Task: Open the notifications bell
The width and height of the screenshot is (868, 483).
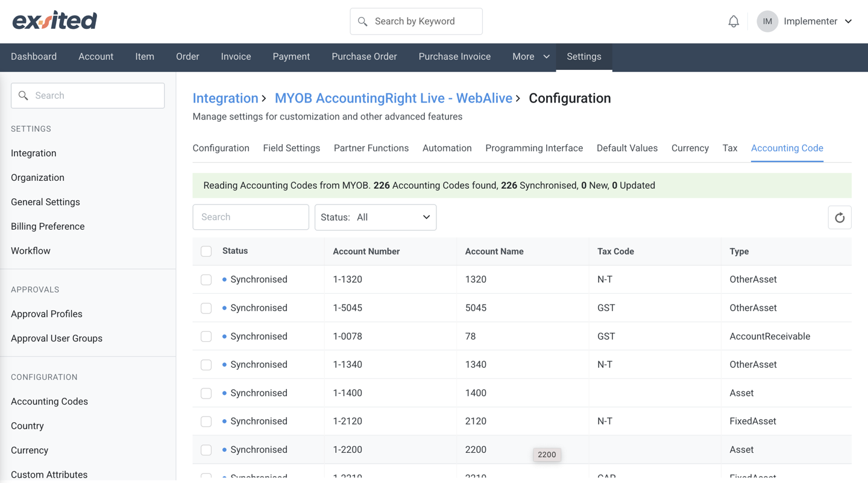Action: pos(734,22)
